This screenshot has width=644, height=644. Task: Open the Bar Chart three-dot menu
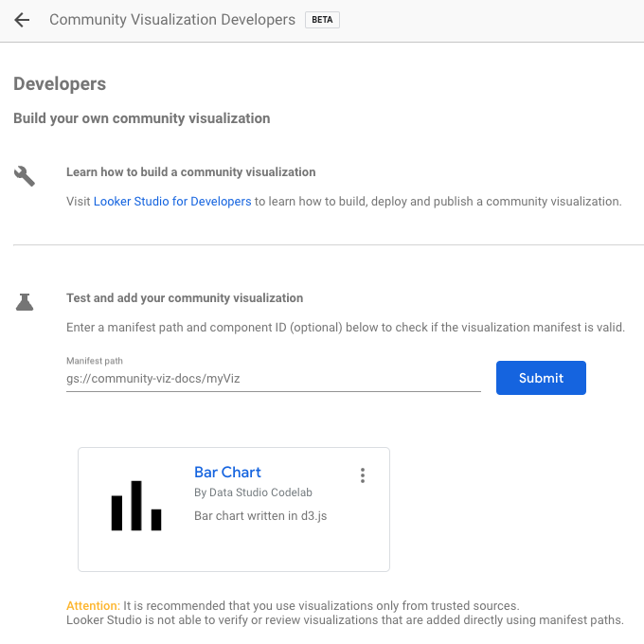(x=363, y=475)
